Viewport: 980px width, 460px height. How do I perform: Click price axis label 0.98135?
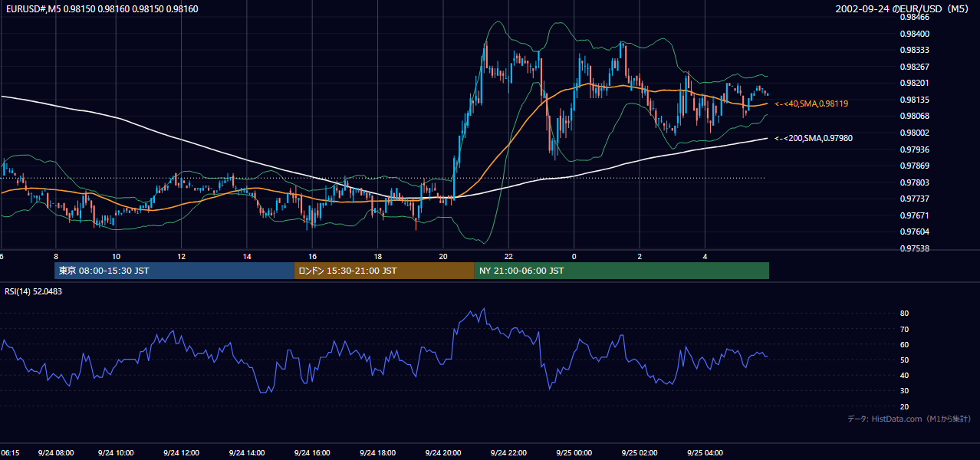[x=916, y=100]
